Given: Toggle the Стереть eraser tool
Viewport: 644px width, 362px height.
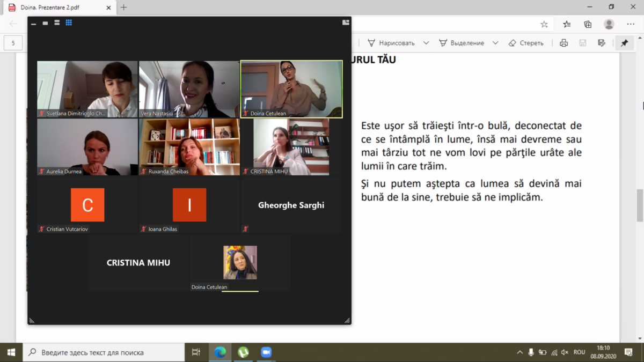Looking at the screenshot, I should [525, 43].
